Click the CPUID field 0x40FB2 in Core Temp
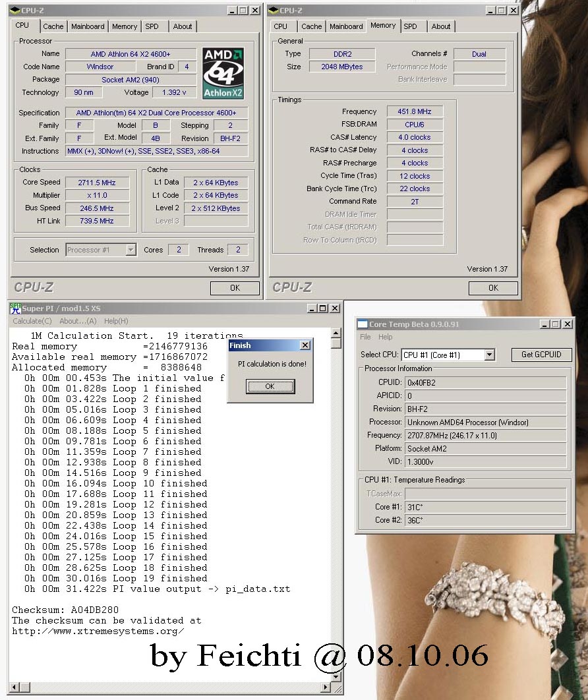588x700 pixels. [x=485, y=382]
